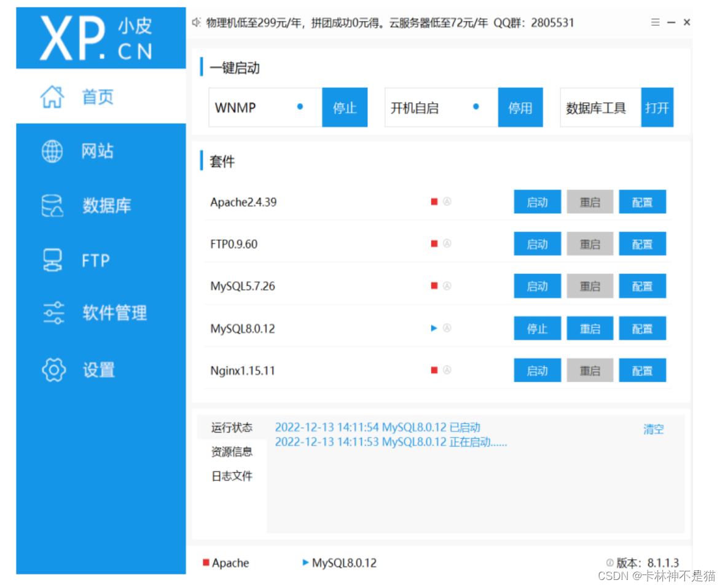Open the 首页 home icon
The width and height of the screenshot is (725, 588).
pos(52,96)
